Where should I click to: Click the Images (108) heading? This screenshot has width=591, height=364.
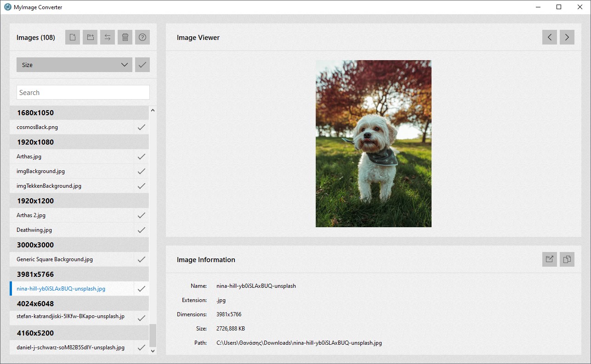click(x=36, y=38)
